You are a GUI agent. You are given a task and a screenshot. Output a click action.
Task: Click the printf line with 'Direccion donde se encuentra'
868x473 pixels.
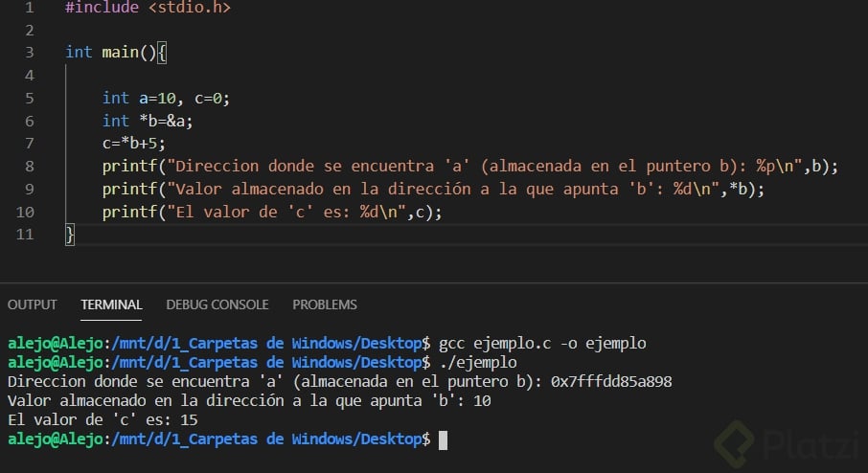[x=470, y=166]
